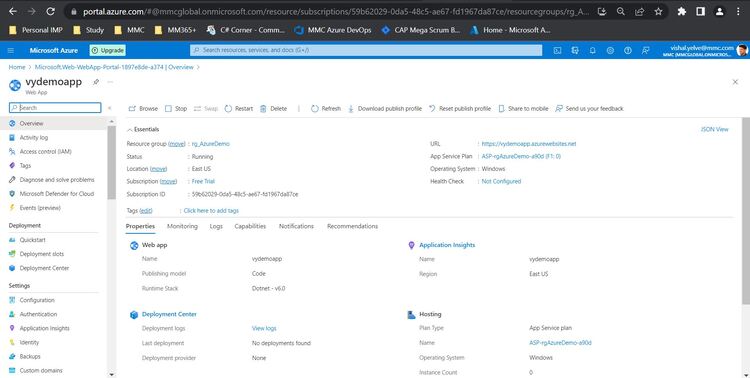Switch to the Notifications tab
The width and height of the screenshot is (750, 378).
pos(296,226)
